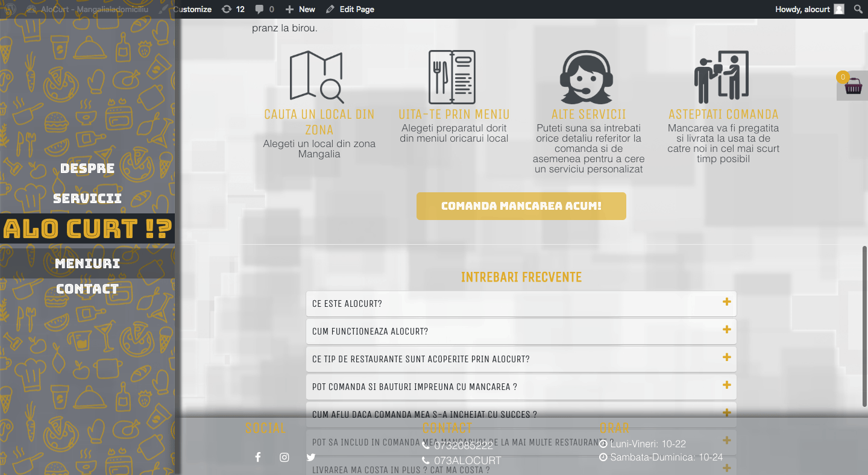Click the 'Luni-Vineri: 10-22' hours text
The image size is (868, 475).
pyautogui.click(x=648, y=444)
